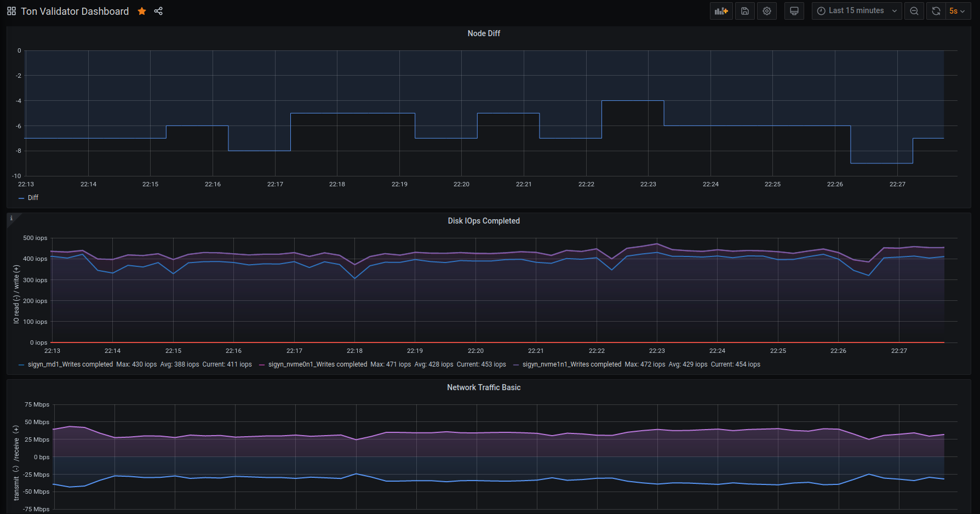This screenshot has width=980, height=514.
Task: Click 'Avg: 429 iops' legend value
Action: pos(688,364)
